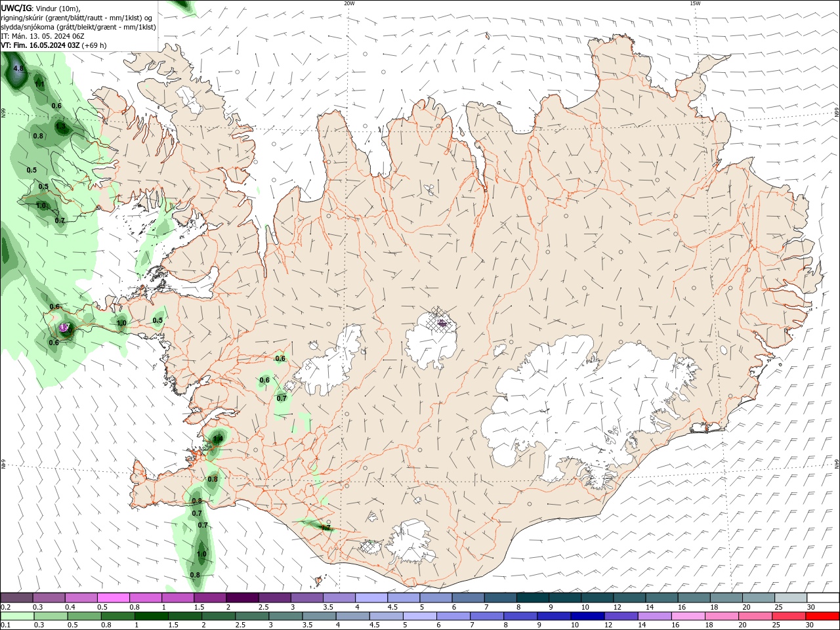Click the dark teal swatch between 8 and 9
This screenshot has width=840, height=630.
(532, 598)
